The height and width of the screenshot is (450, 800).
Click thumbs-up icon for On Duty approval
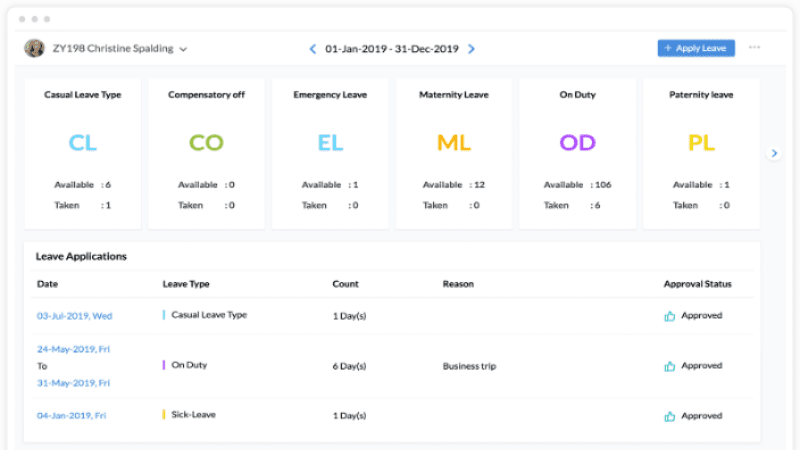pyautogui.click(x=670, y=366)
